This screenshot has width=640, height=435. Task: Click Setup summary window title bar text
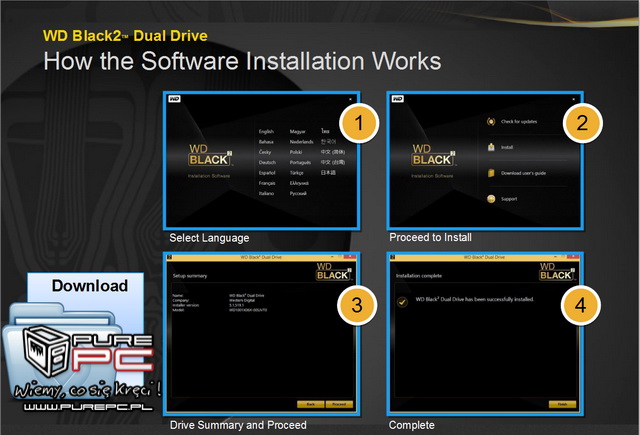point(261,257)
